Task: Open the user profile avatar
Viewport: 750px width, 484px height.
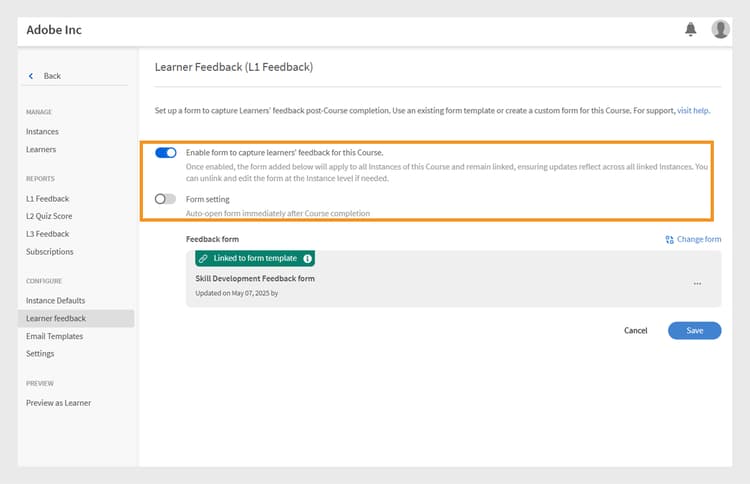Action: (x=720, y=29)
